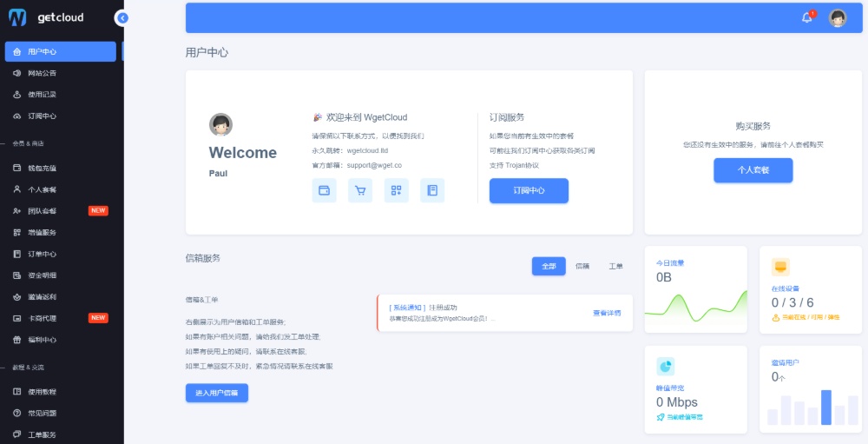Click the 0 Mbps bandwidth value
Viewport: 868px width, 444px height.
(x=676, y=402)
